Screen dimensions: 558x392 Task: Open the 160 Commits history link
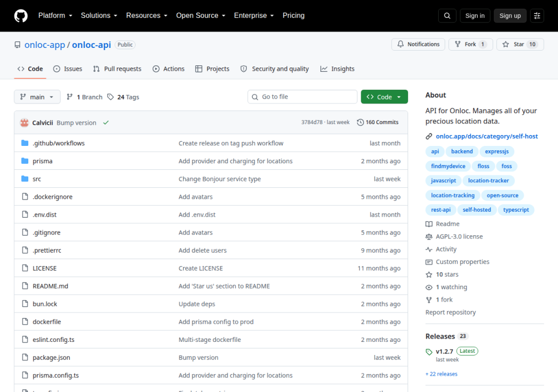[x=378, y=122]
